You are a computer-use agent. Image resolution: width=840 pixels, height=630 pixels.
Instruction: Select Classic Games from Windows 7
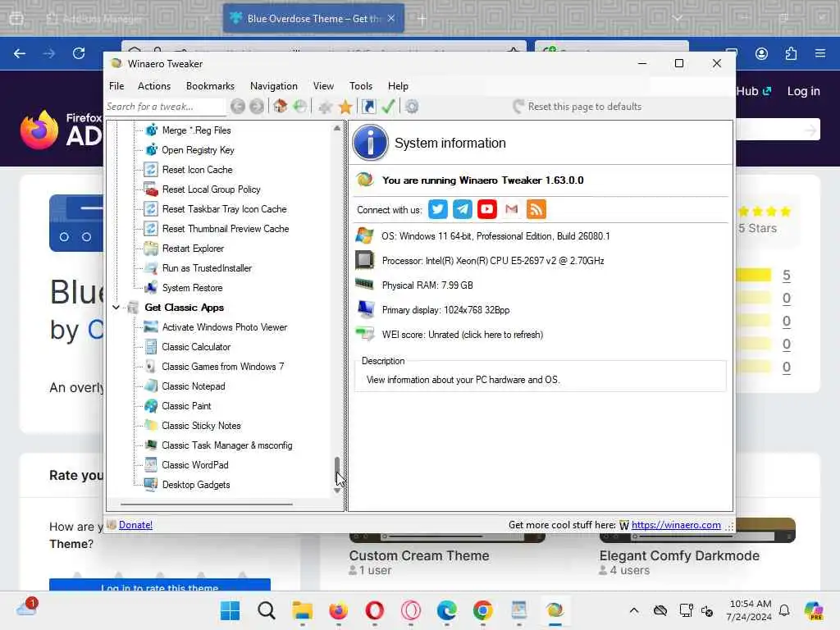[223, 367]
